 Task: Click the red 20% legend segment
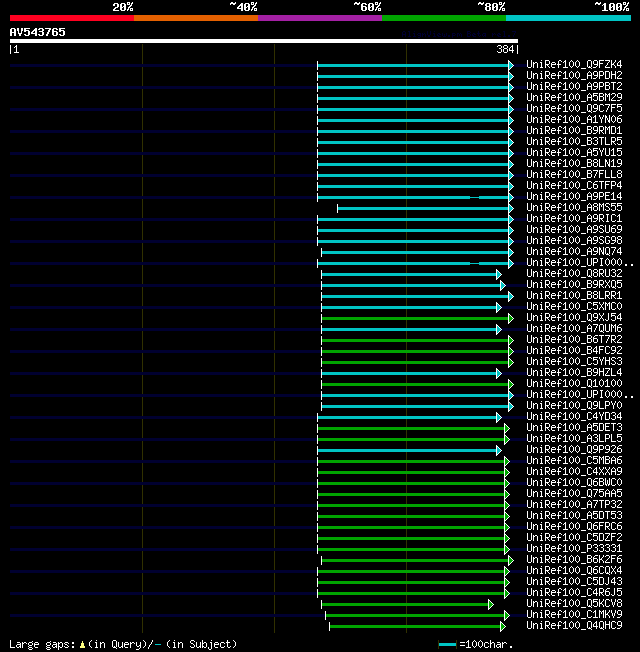click(x=72, y=18)
